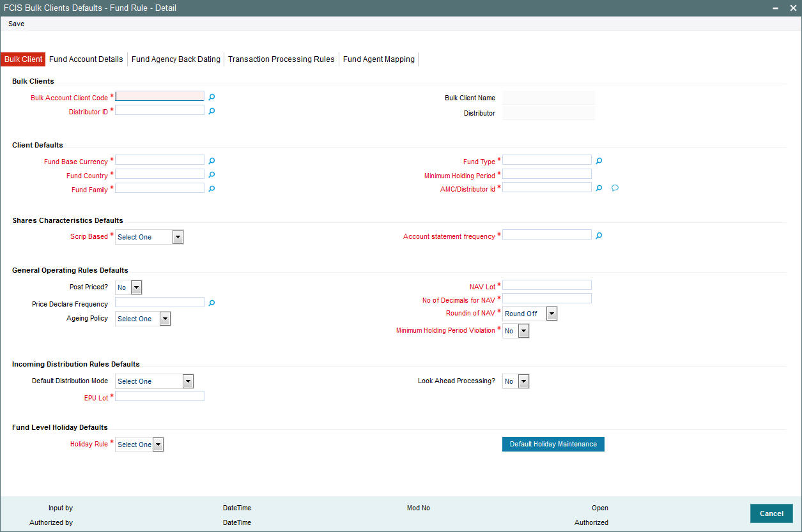Click the Fund Country input field

pyautogui.click(x=160, y=174)
